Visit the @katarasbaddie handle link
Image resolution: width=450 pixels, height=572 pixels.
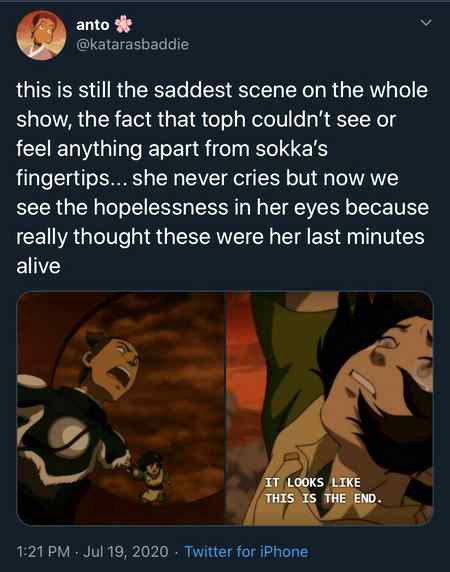coord(133,45)
